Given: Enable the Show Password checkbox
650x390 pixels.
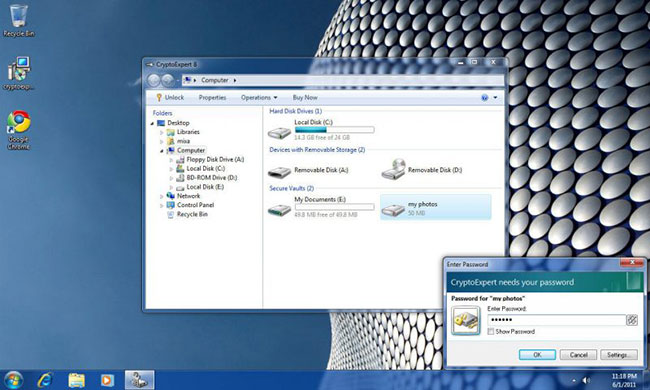Looking at the screenshot, I should (491, 332).
